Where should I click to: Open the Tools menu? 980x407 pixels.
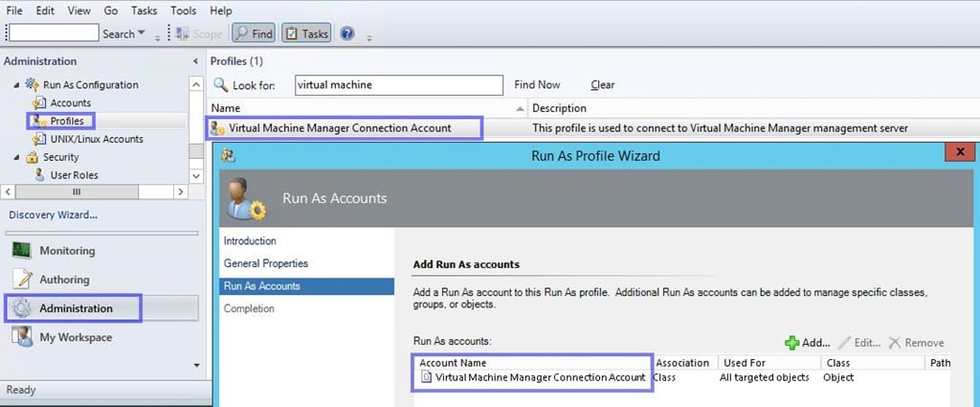tap(183, 11)
